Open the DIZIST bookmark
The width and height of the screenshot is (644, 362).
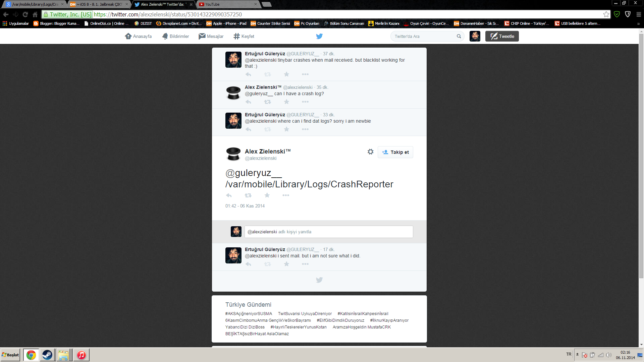(x=143, y=23)
